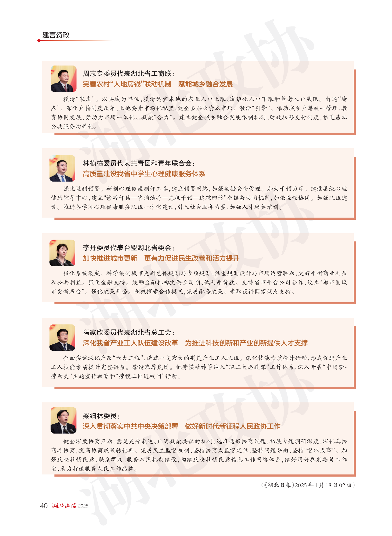The height and width of the screenshot is (536, 392).
Task: Open 周志专's portrait photo
Action: [x=64, y=79]
